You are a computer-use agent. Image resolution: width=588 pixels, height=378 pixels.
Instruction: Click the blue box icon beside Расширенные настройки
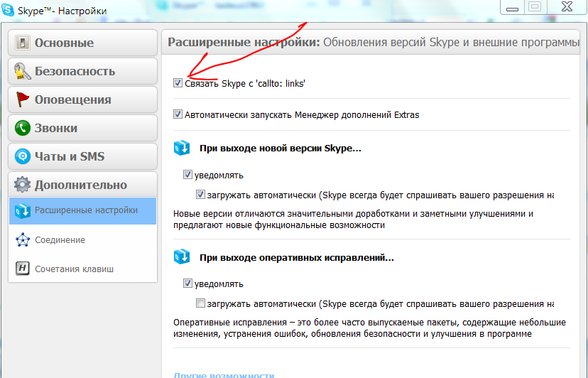(23, 211)
